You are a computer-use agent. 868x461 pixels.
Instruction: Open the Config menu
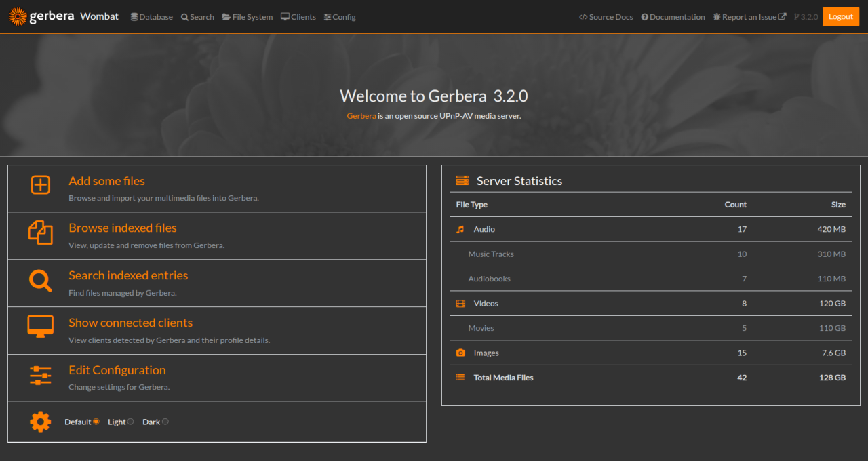pyautogui.click(x=340, y=17)
